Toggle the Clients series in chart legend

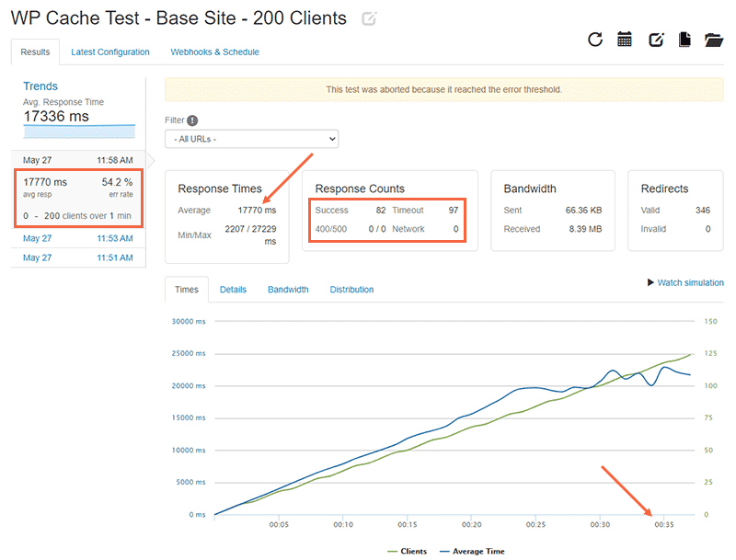tap(407, 551)
